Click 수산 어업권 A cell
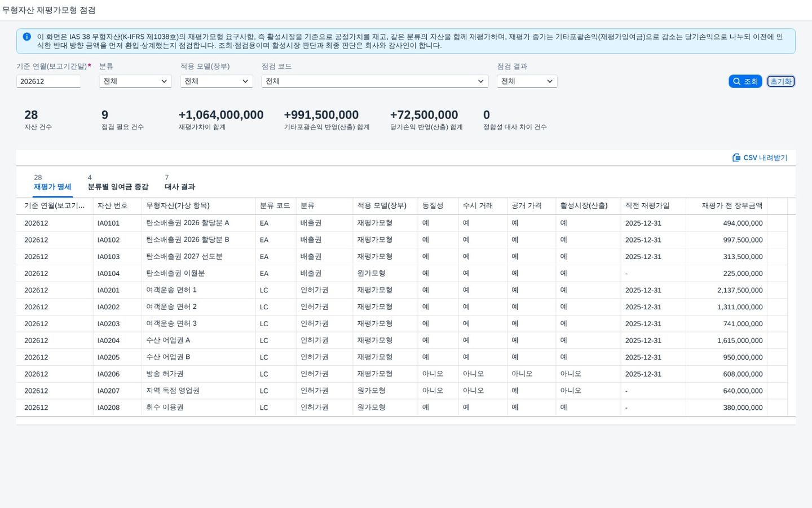The height and width of the screenshot is (508, 812). (x=198, y=340)
